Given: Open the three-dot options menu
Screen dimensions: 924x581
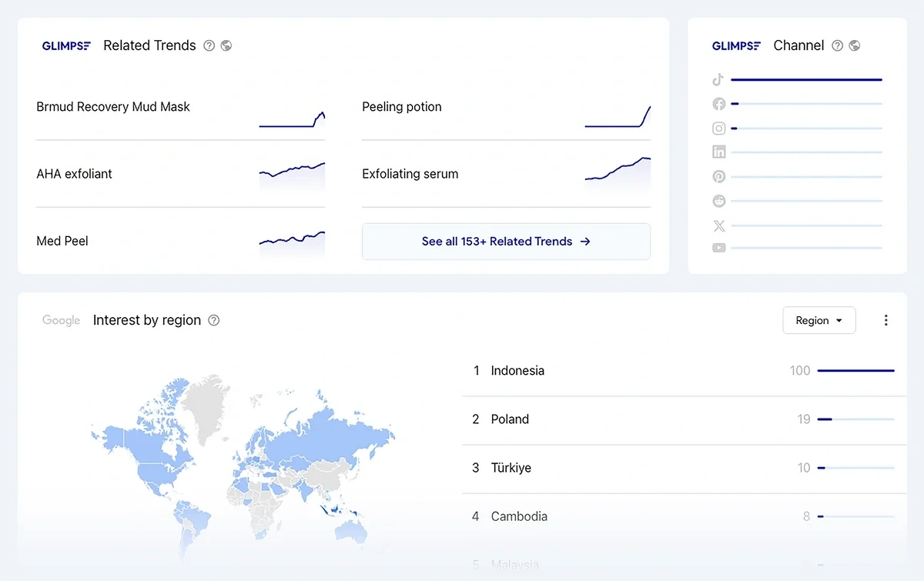Looking at the screenshot, I should (x=885, y=320).
